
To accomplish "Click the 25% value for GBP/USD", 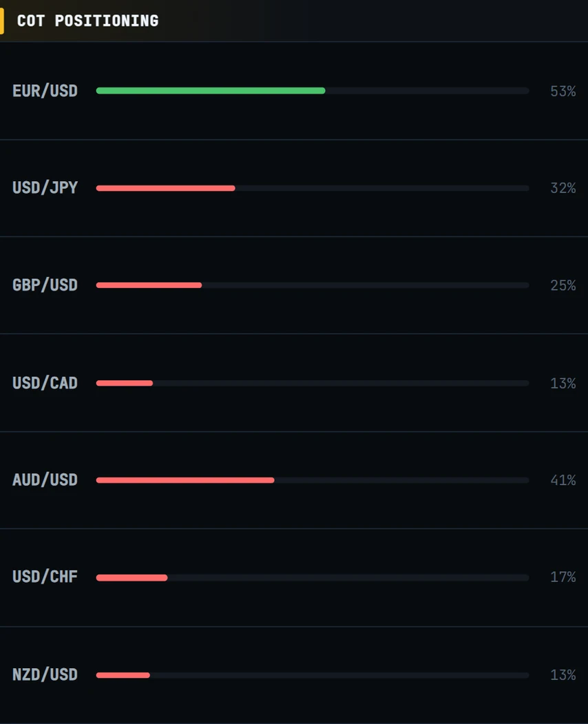I will coord(563,286).
